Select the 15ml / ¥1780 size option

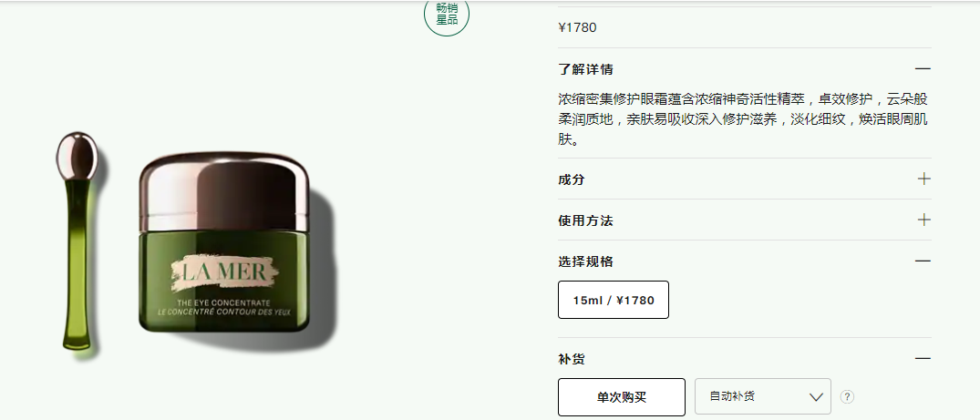coord(614,300)
